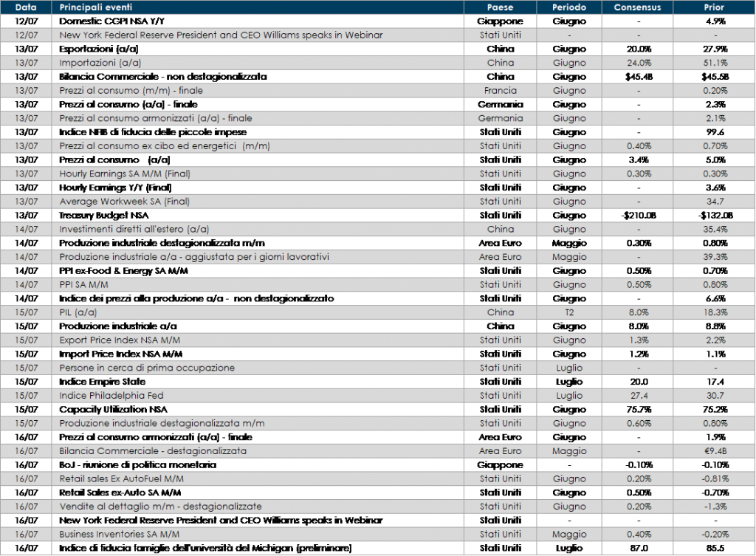Click the 'Germania' country cell

pos(500,118)
